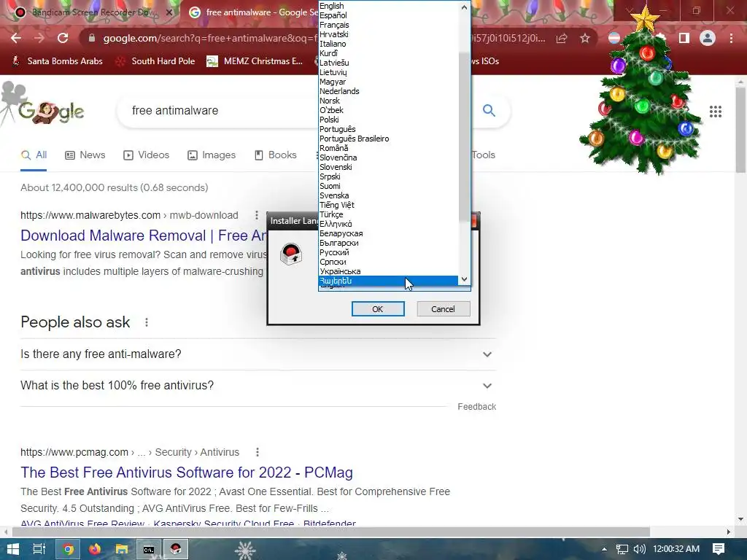The image size is (747, 560).
Task: Open the installer taskbar item
Action: click(176, 549)
